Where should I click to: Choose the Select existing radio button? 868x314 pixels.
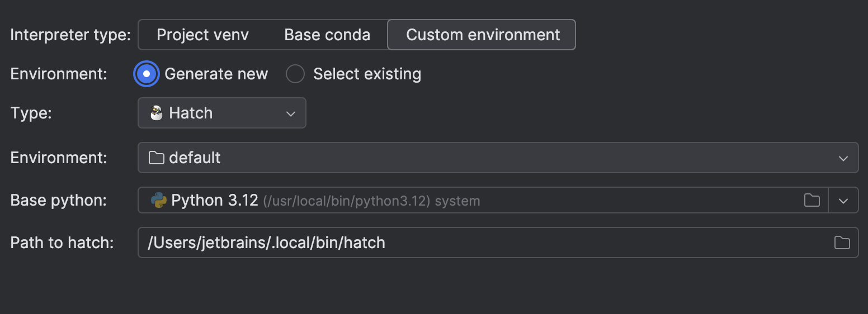[295, 74]
